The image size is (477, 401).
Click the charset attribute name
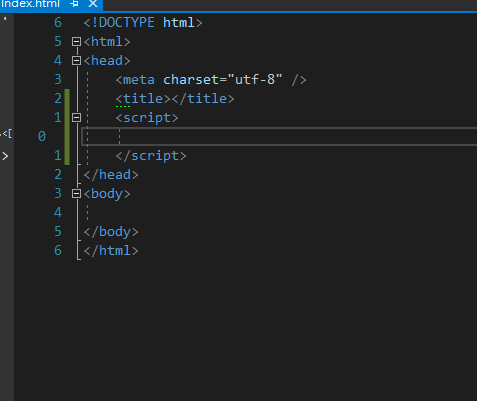191,80
